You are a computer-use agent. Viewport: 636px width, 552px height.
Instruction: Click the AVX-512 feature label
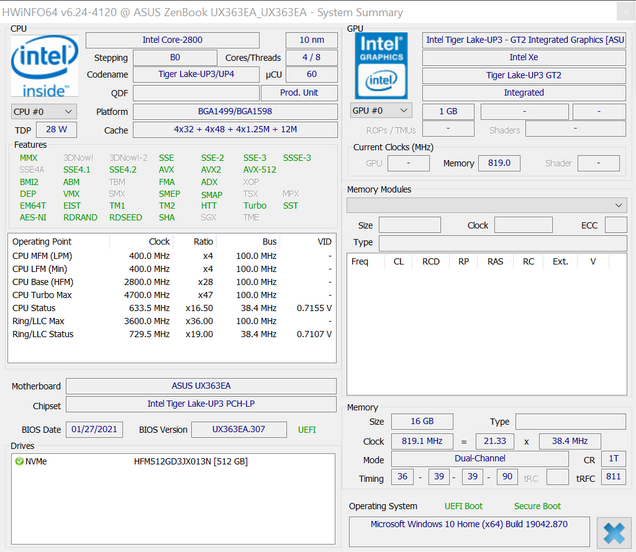[258, 170]
